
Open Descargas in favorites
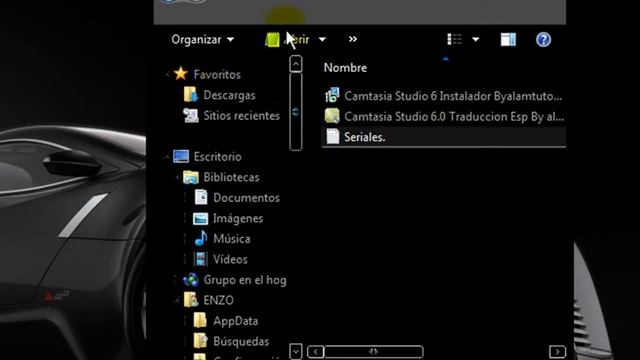[x=229, y=95]
